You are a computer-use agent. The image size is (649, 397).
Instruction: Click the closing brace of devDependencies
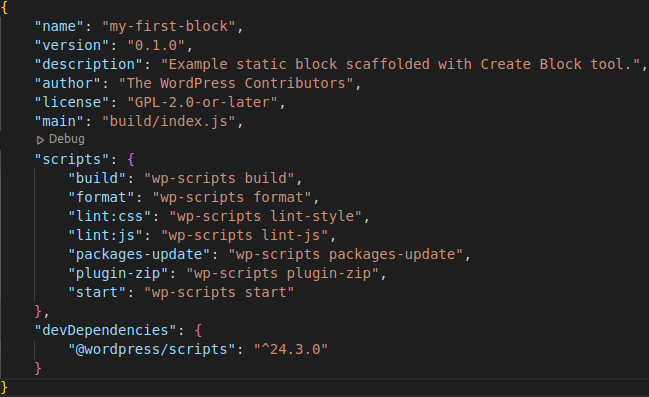pyautogui.click(x=38, y=368)
